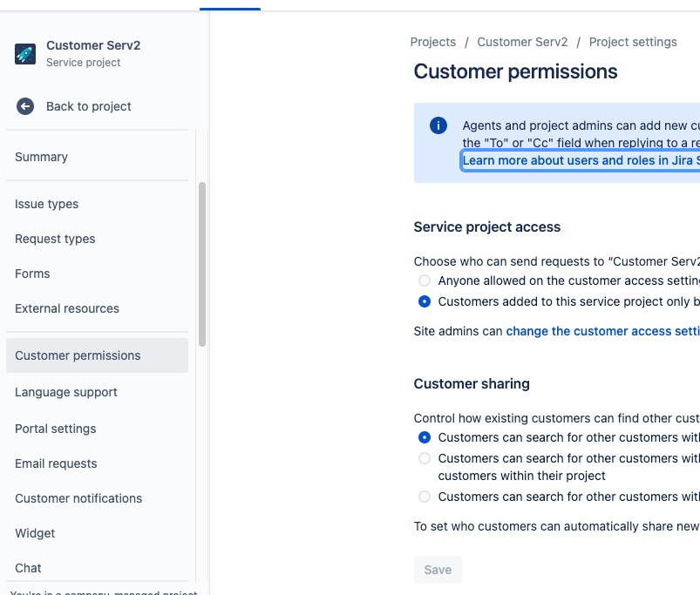Click Learn more about users and roles link
Screen dimensions: 700x595
(581, 160)
